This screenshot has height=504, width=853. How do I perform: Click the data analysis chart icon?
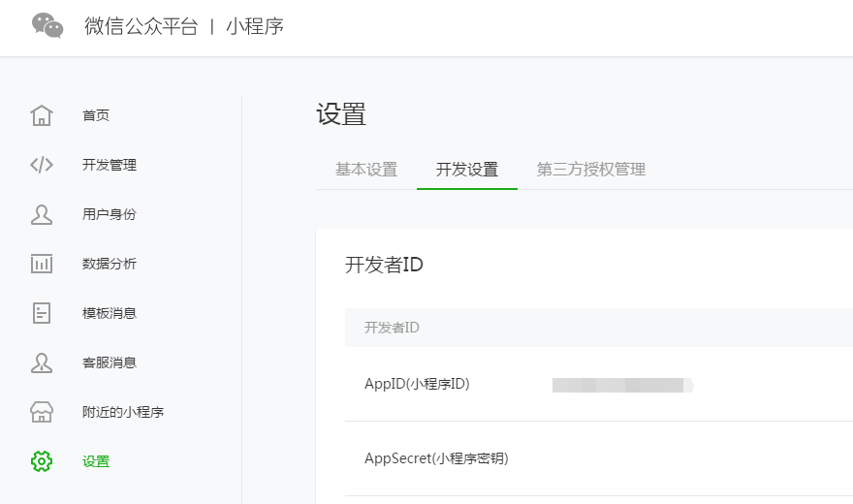42,264
